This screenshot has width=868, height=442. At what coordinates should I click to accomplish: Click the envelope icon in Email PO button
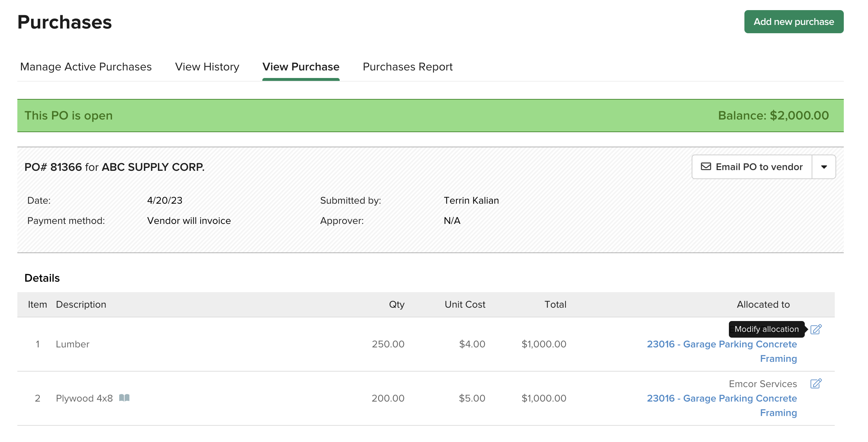click(x=706, y=166)
